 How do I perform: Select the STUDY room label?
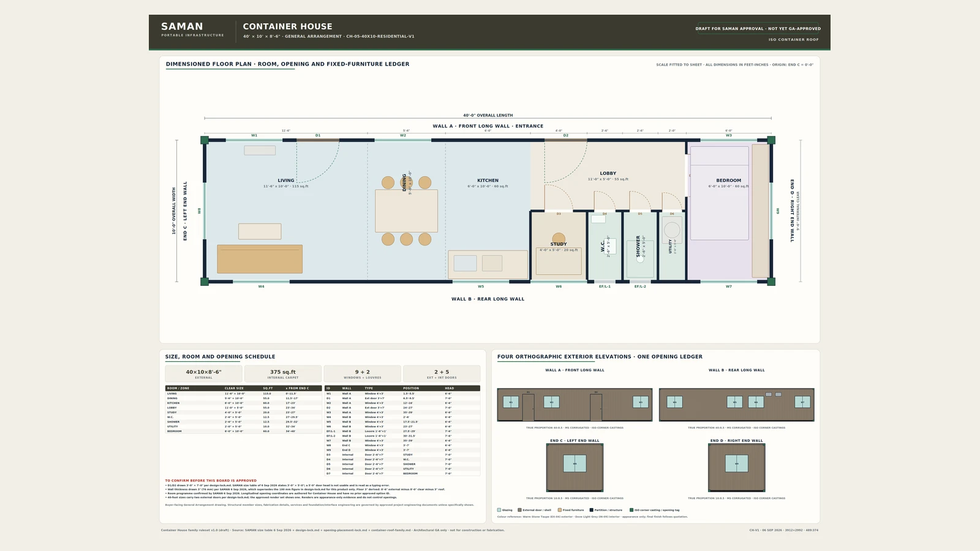(x=558, y=244)
